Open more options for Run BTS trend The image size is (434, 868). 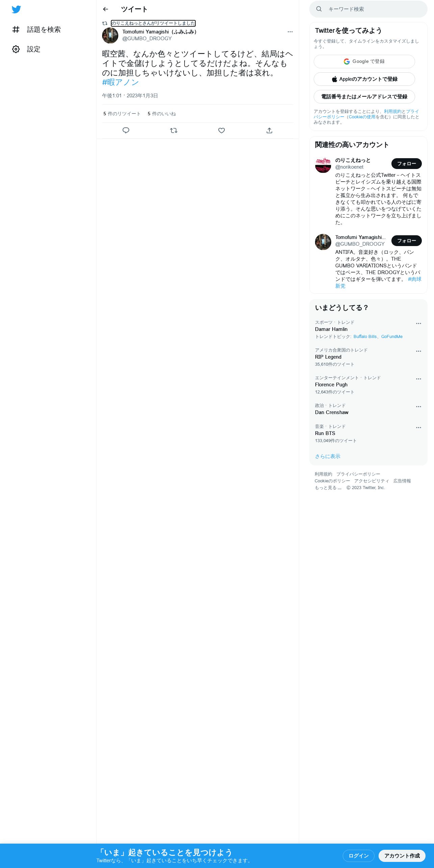point(418,428)
